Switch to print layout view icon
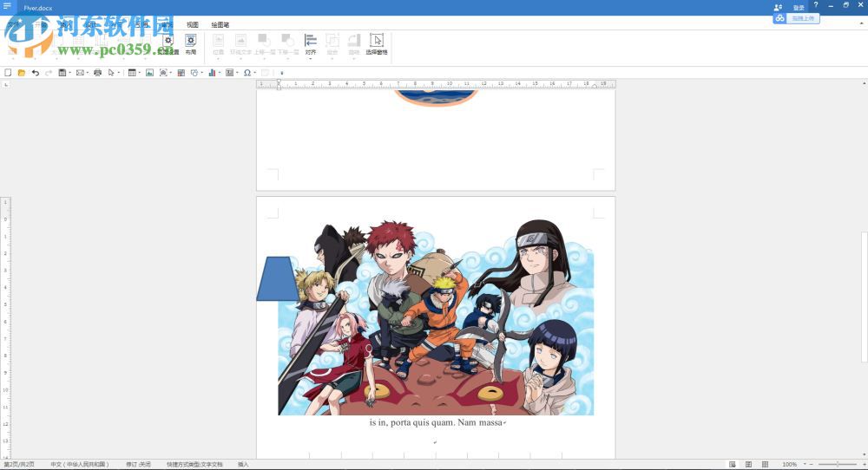The height and width of the screenshot is (470, 868). (x=733, y=465)
